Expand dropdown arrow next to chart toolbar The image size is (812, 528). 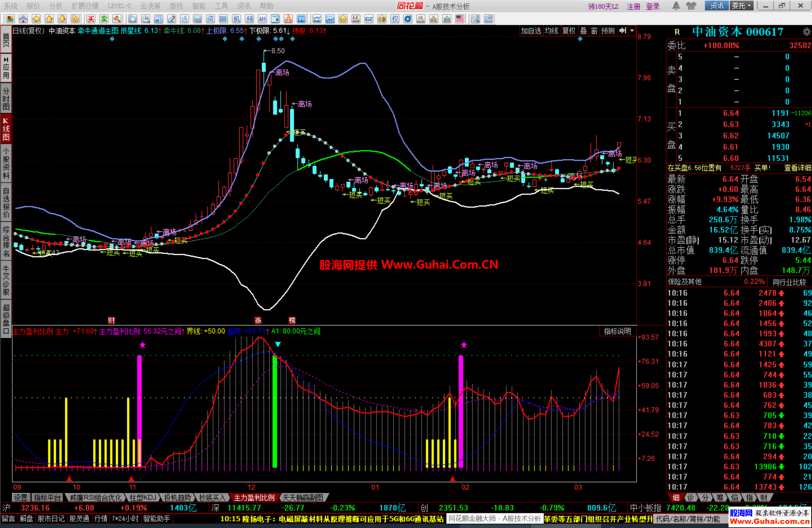[x=632, y=31]
